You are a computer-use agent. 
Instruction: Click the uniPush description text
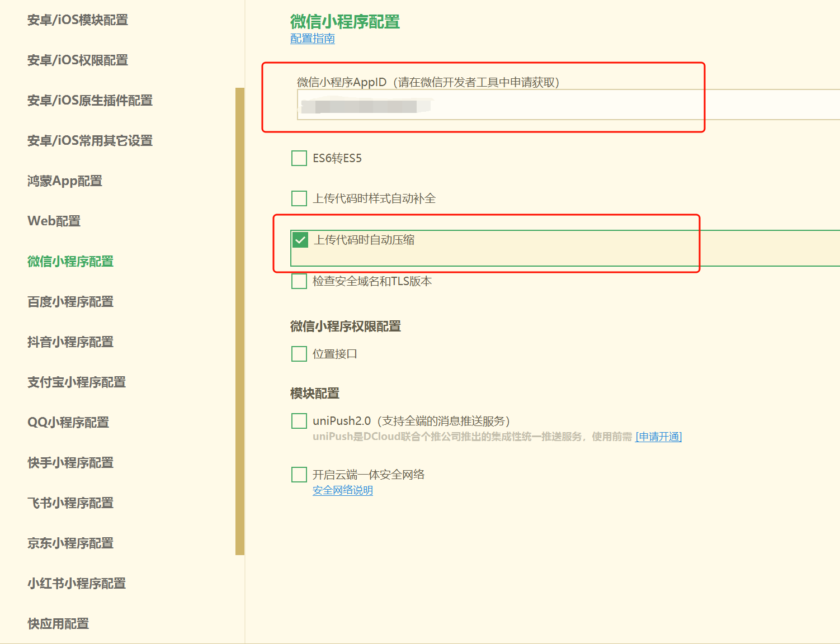pyautogui.click(x=473, y=437)
